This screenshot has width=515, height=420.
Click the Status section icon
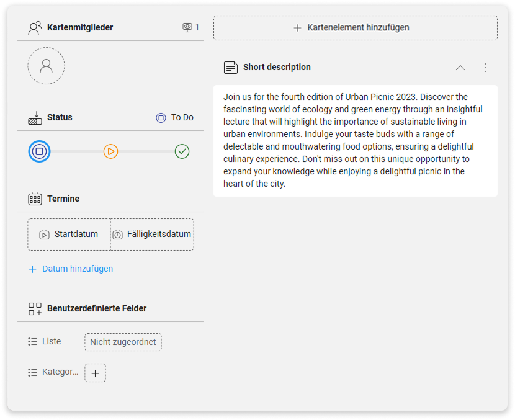coord(35,117)
